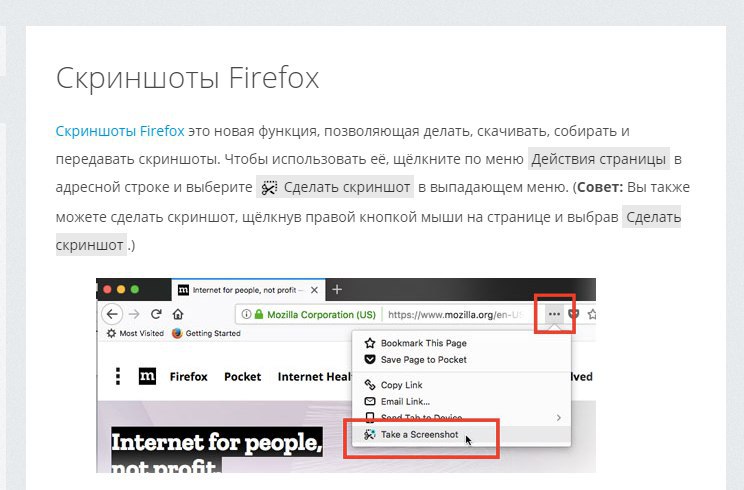Click the macOS red close button
Viewport: 744px width, 490px height.
(107, 289)
